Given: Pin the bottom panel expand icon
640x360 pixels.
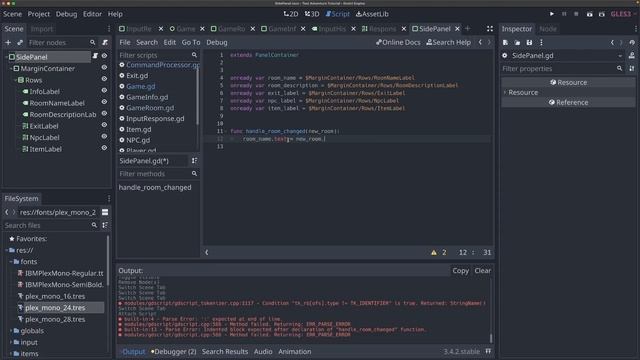Looking at the screenshot, I should coord(488,351).
